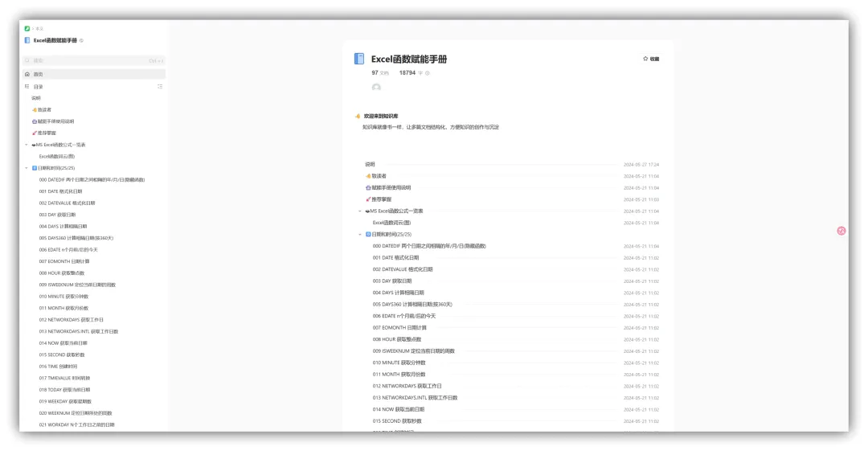Open 赋能手册使用说明 in the sidebar tree
This screenshot has width=868, height=451.
(53, 121)
